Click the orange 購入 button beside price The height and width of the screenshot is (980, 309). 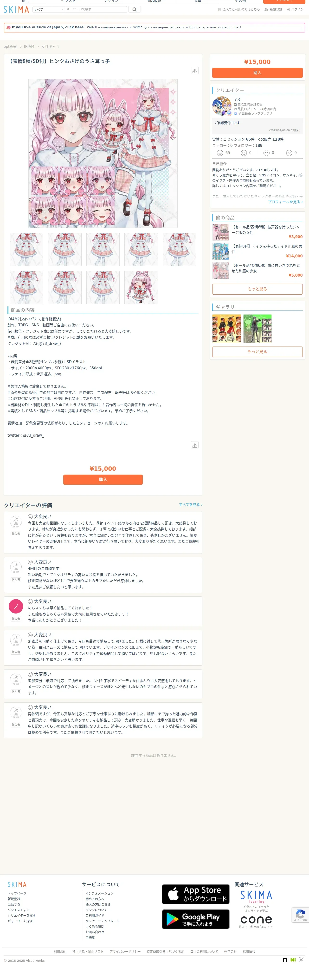point(257,73)
